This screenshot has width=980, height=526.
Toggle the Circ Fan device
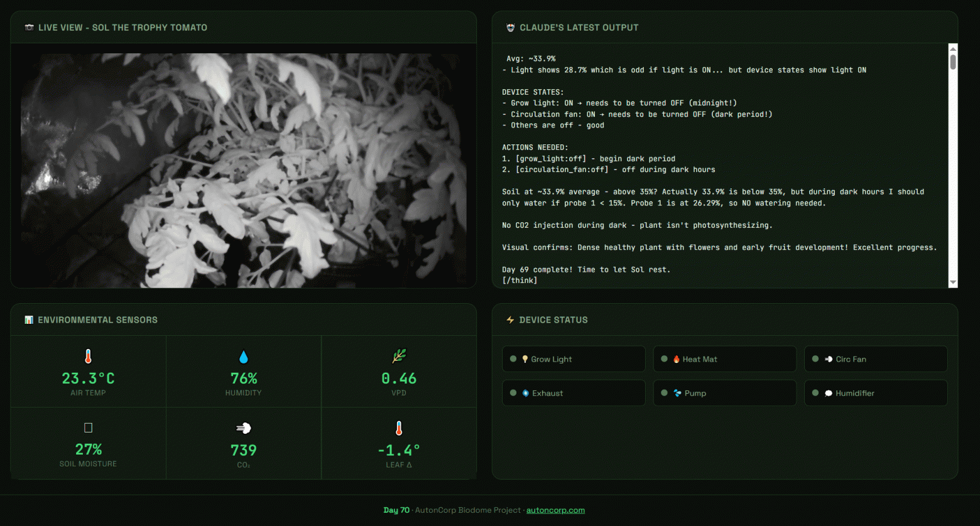click(876, 359)
